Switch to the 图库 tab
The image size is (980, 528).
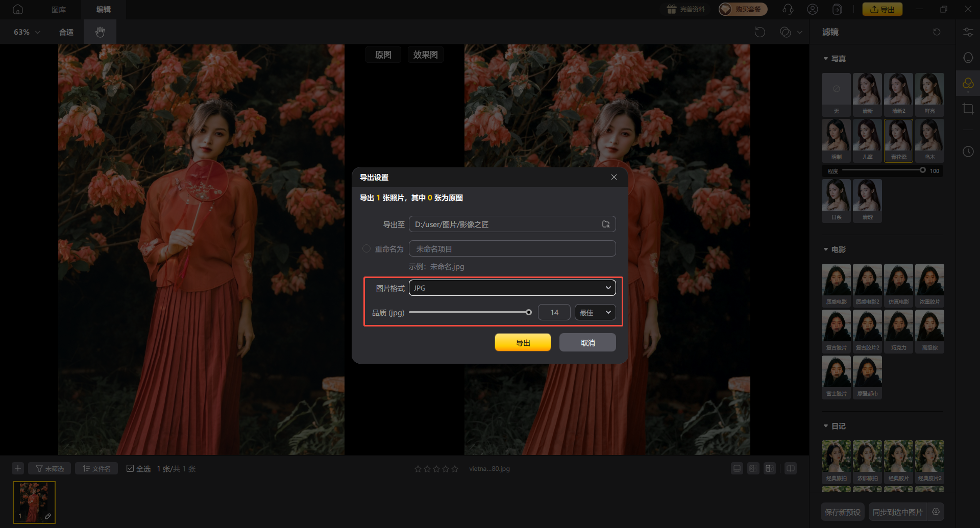pos(59,10)
